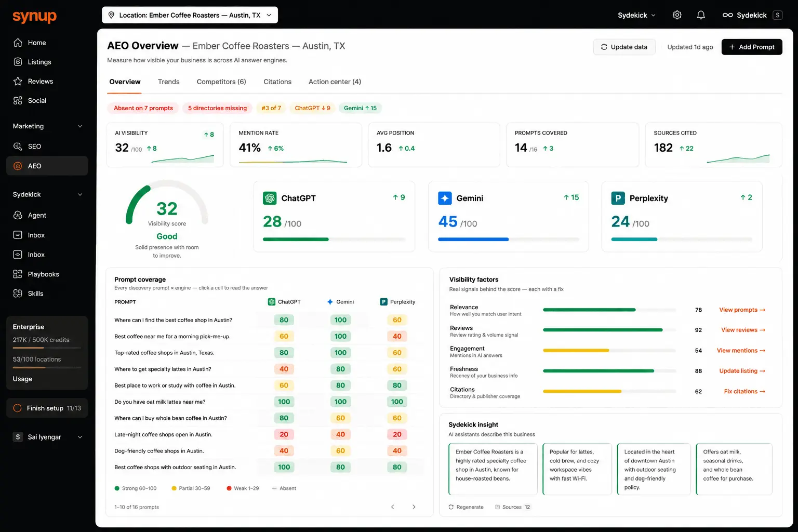The image size is (798, 532).
Task: Follow the Fix citations link
Action: (x=744, y=391)
